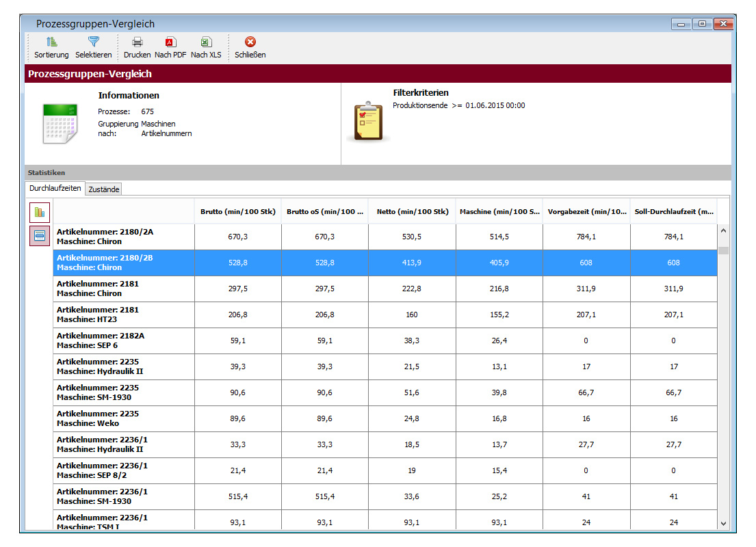Click Maschine value 405,9 in highlighted row
This screenshot has width=756, height=547.
(499, 263)
